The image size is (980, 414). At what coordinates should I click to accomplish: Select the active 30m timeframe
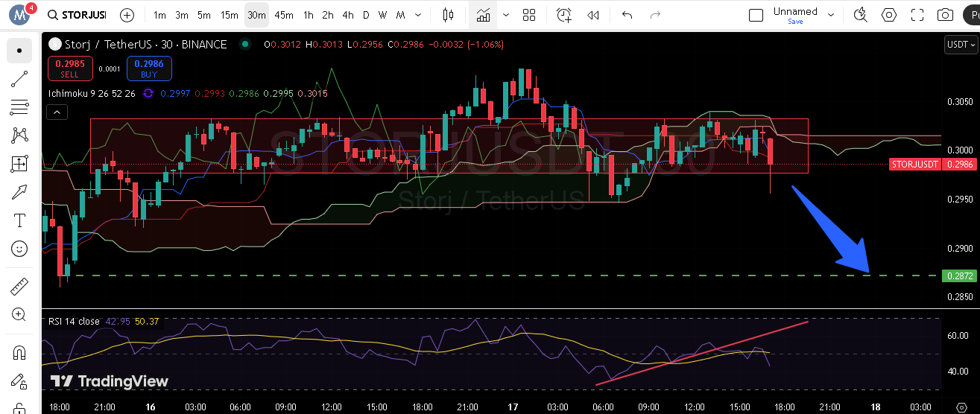pyautogui.click(x=256, y=15)
